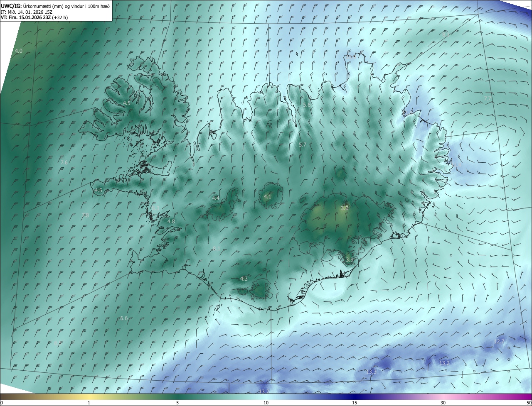532x406 pixels.
Task: Click the 13.3 value in the southern sea
Action: coord(371,371)
